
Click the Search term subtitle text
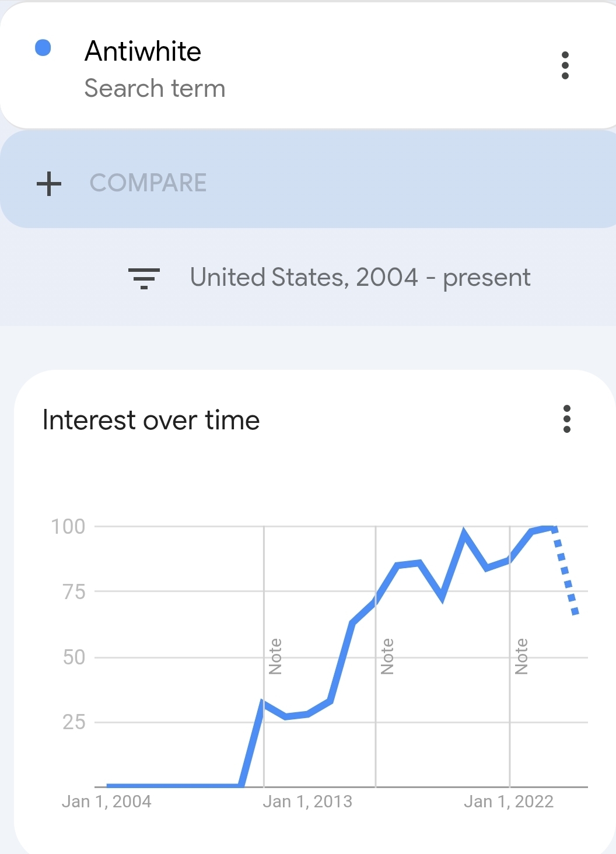point(155,89)
